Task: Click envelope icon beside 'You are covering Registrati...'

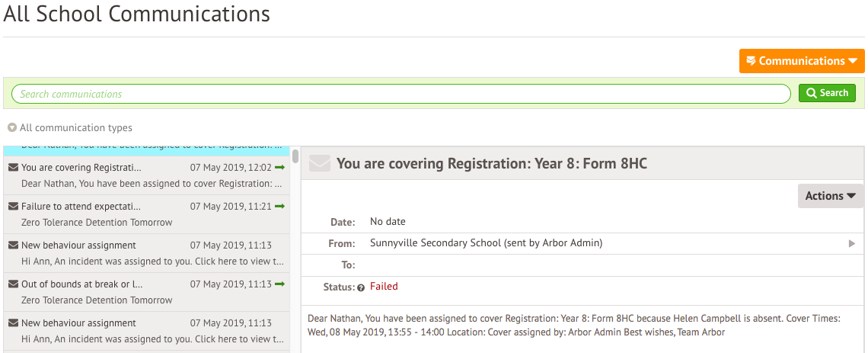Action: [13, 168]
